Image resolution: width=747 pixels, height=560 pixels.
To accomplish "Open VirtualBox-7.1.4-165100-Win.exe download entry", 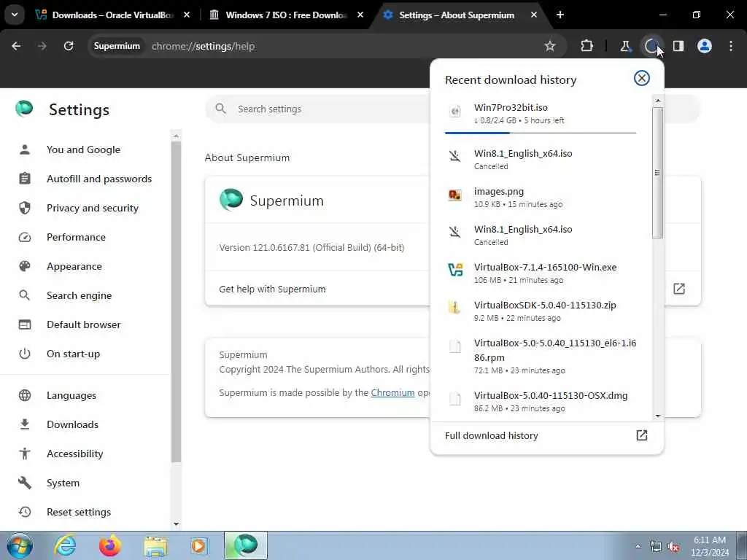I will tap(541, 273).
